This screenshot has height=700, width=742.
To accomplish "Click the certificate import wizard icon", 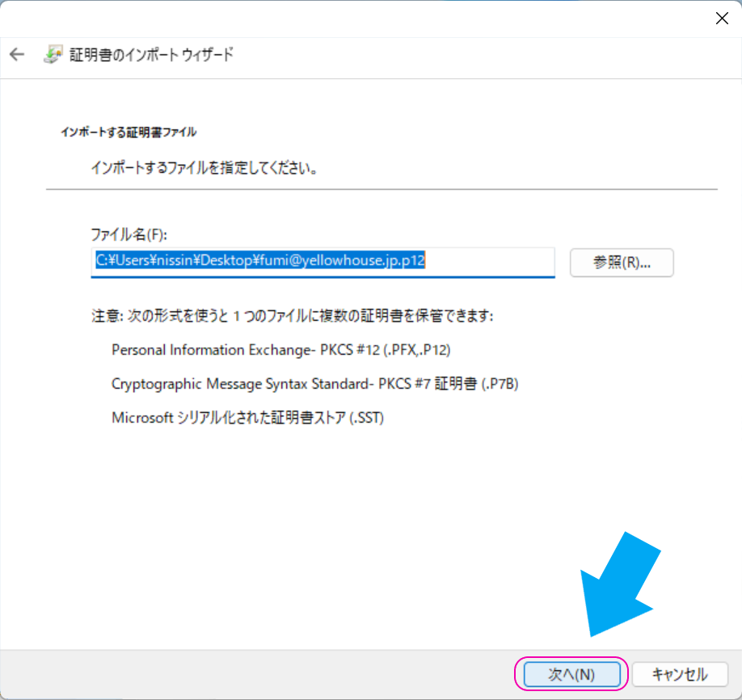I will coord(53,54).
